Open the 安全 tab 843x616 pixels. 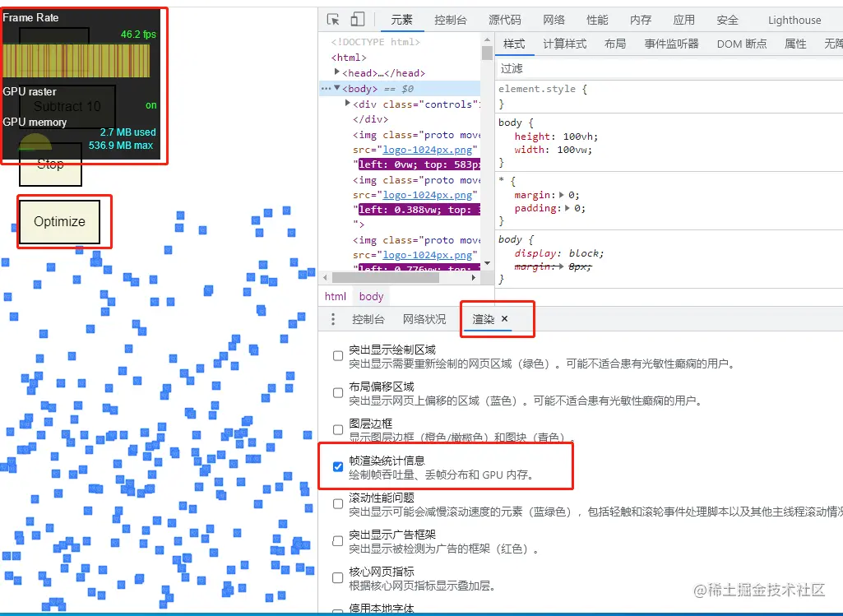pos(727,21)
